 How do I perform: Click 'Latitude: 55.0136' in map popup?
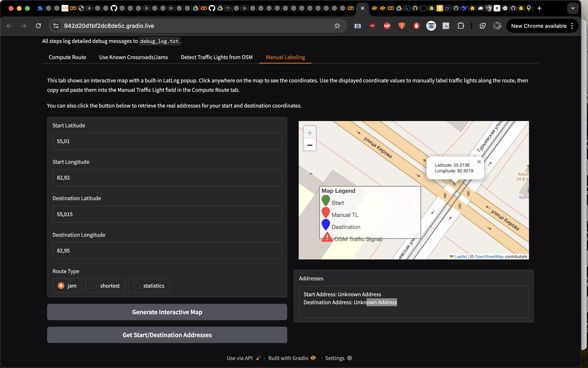tap(452, 165)
